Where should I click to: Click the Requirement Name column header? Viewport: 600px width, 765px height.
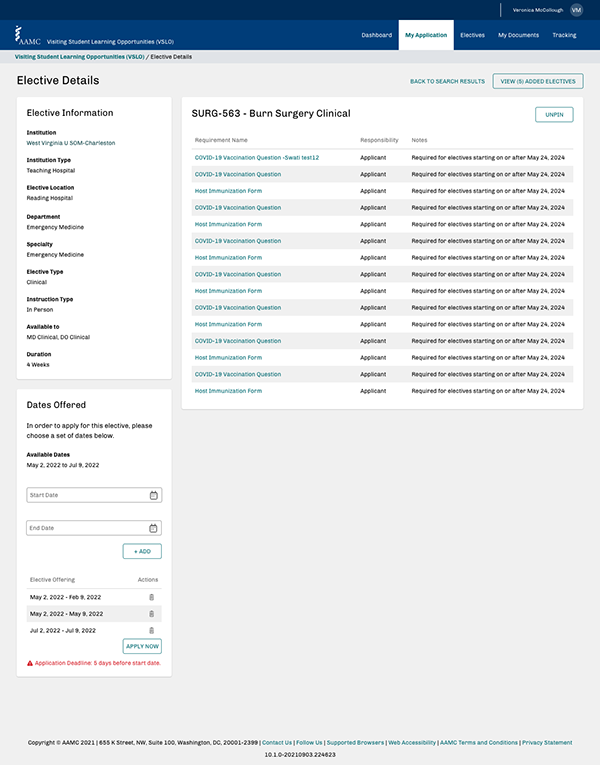(221, 140)
